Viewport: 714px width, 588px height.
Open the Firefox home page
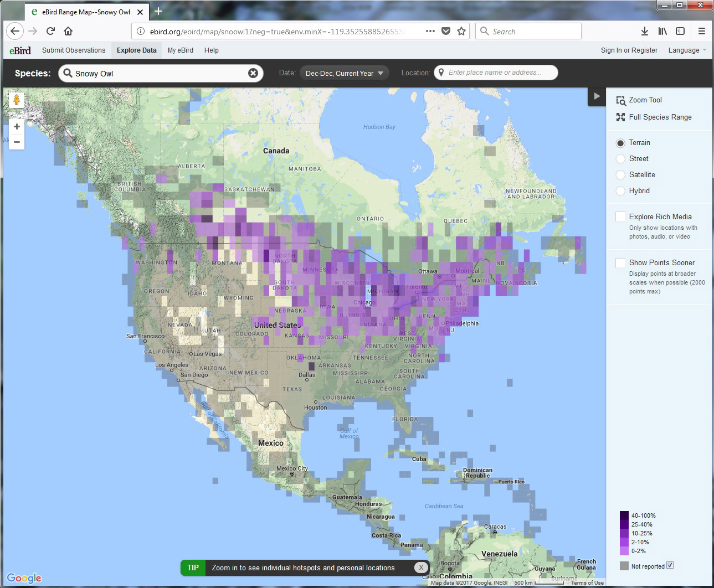(68, 31)
